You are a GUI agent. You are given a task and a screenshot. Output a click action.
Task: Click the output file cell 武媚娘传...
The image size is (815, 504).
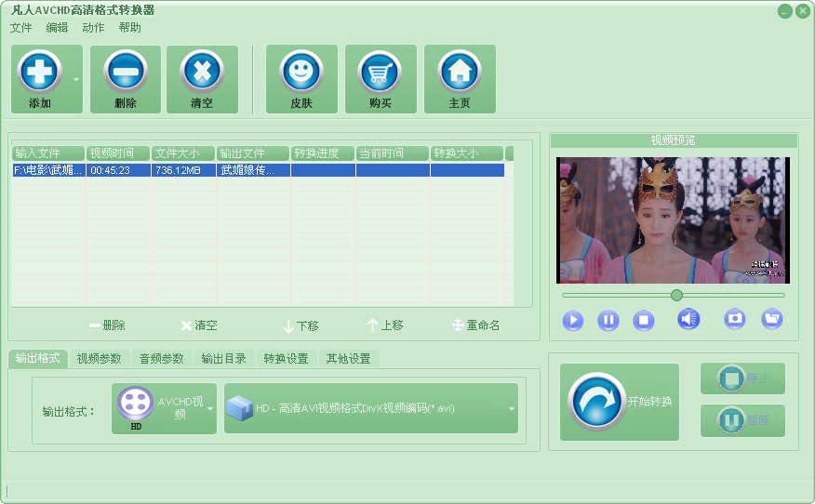[253, 170]
